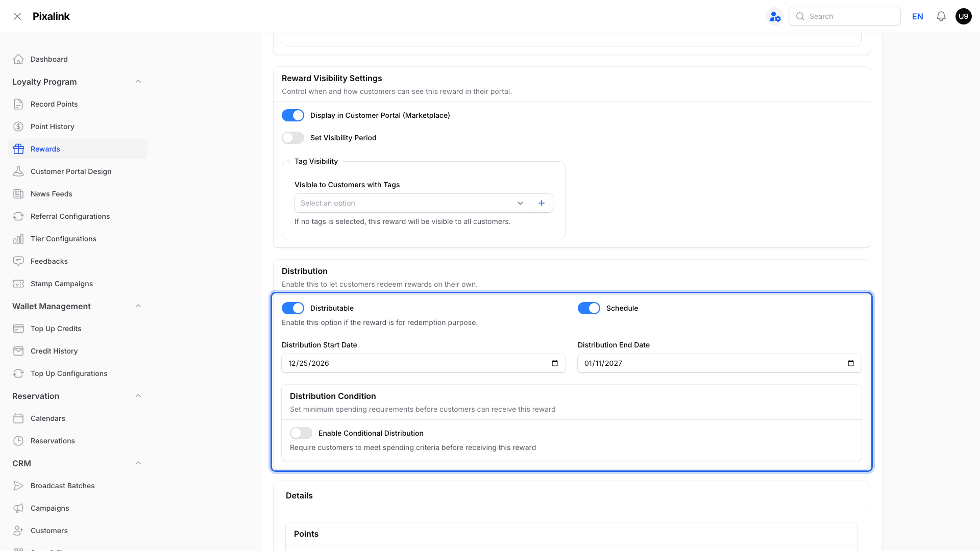Click the Customer Portal Design flask icon

[x=18, y=171]
